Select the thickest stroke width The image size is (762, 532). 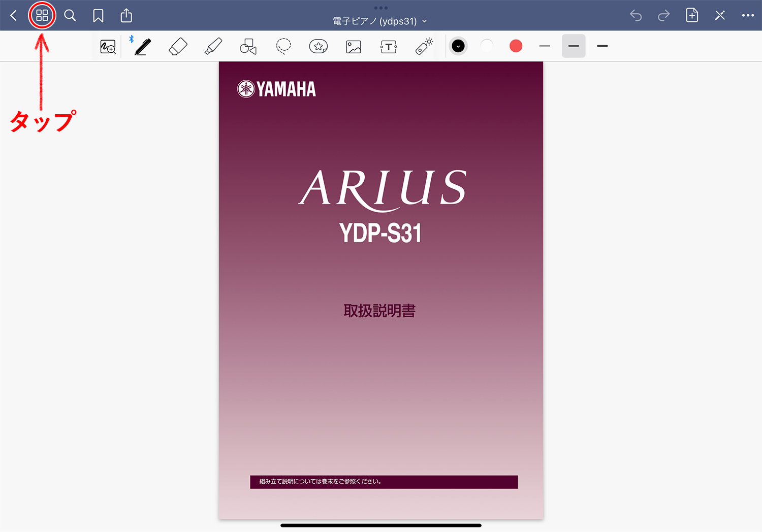(602, 46)
